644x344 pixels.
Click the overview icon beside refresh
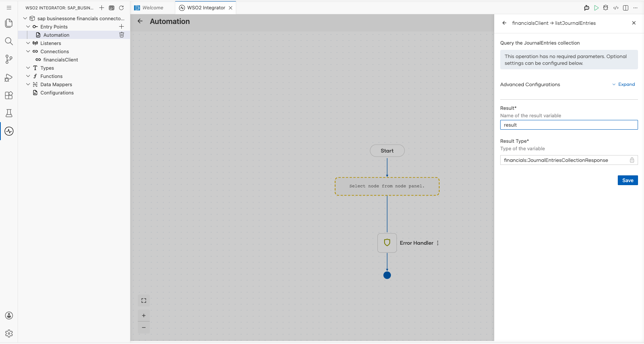[112, 7]
